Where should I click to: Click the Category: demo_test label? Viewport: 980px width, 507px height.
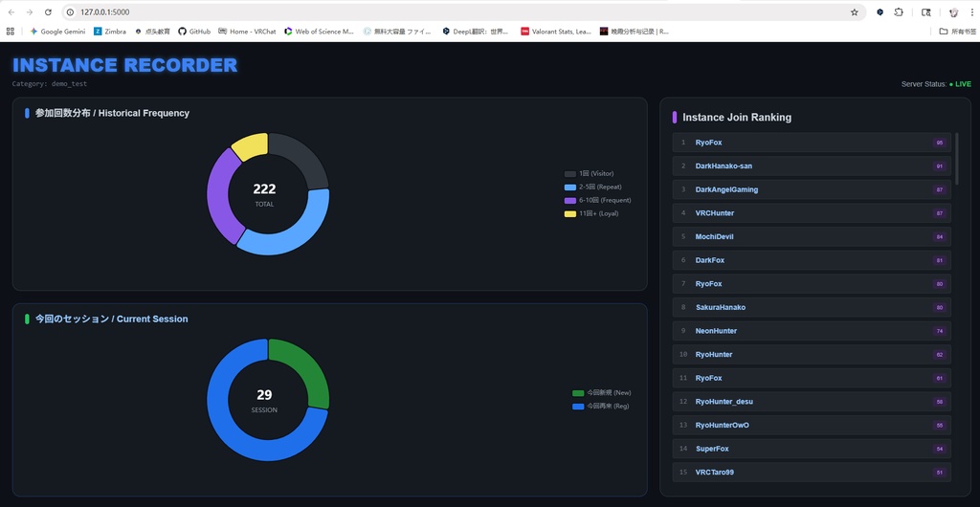50,83
